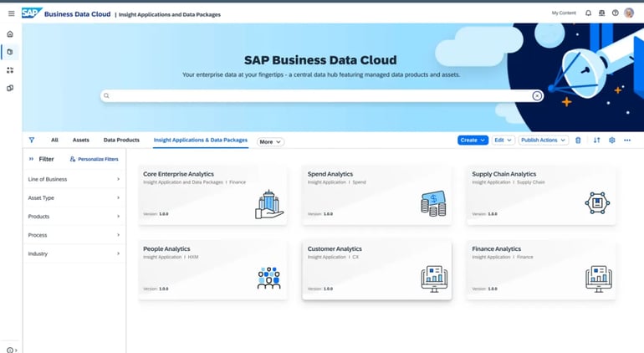Click the Supply Chain Analytics hexagon icon
This screenshot has height=353, width=644.
(597, 202)
